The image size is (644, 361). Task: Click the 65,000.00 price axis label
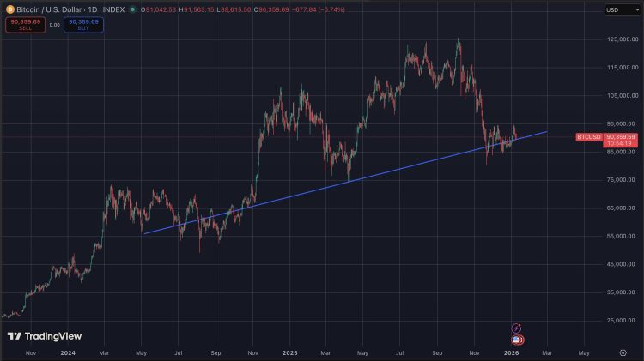pos(621,208)
